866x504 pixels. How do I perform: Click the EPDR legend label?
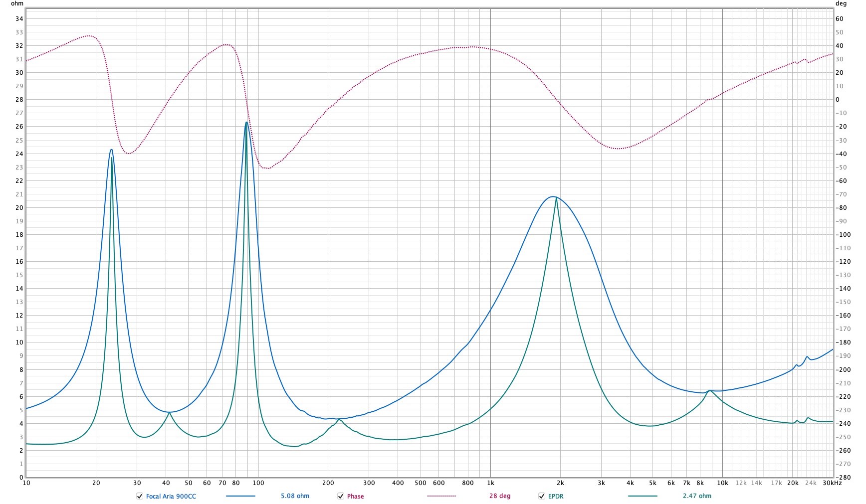[556, 496]
